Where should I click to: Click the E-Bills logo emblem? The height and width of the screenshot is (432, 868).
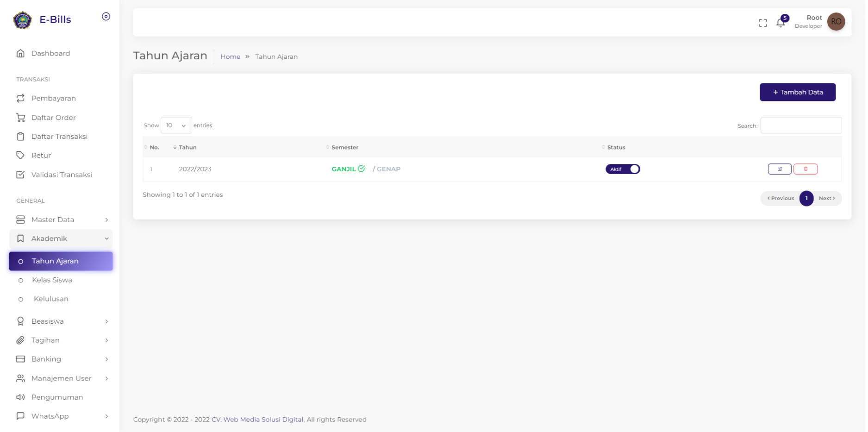[22, 20]
